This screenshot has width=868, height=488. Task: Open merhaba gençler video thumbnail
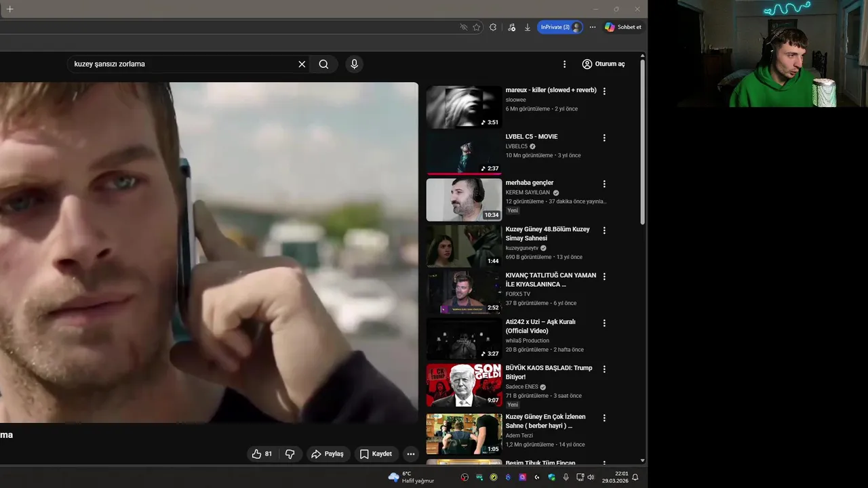coord(464,200)
